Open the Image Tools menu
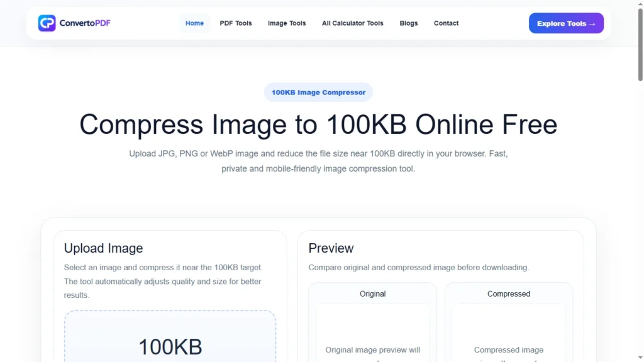 287,23
